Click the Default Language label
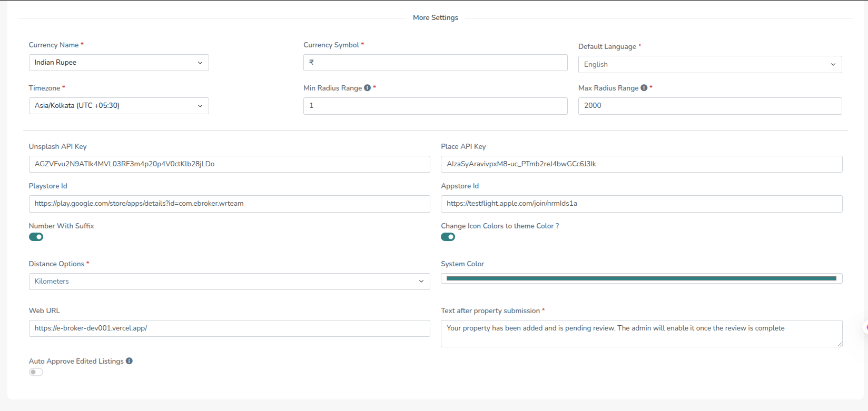 tap(607, 46)
